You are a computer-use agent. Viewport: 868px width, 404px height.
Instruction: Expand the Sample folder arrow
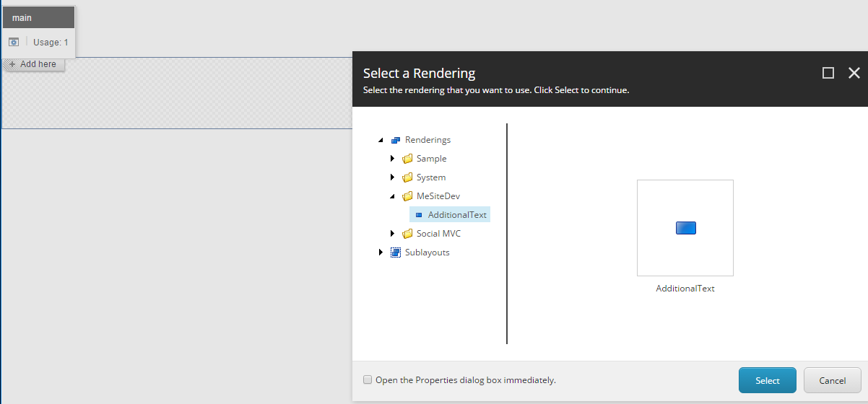[x=393, y=159]
